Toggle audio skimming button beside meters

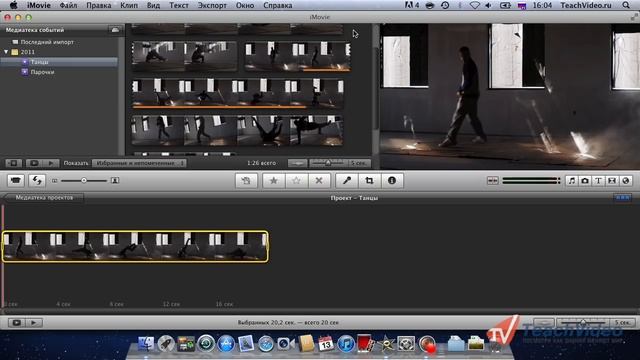point(493,180)
